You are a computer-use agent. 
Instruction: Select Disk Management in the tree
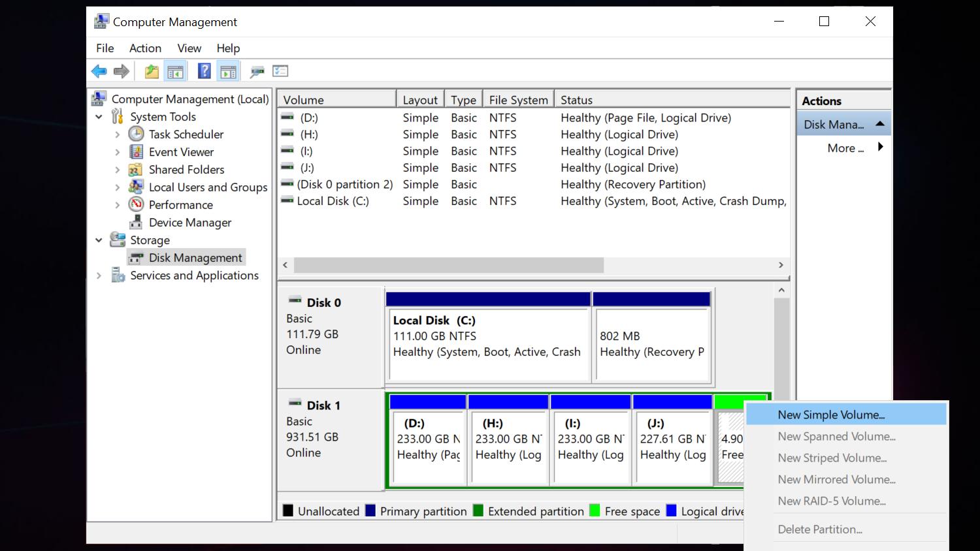click(x=195, y=257)
